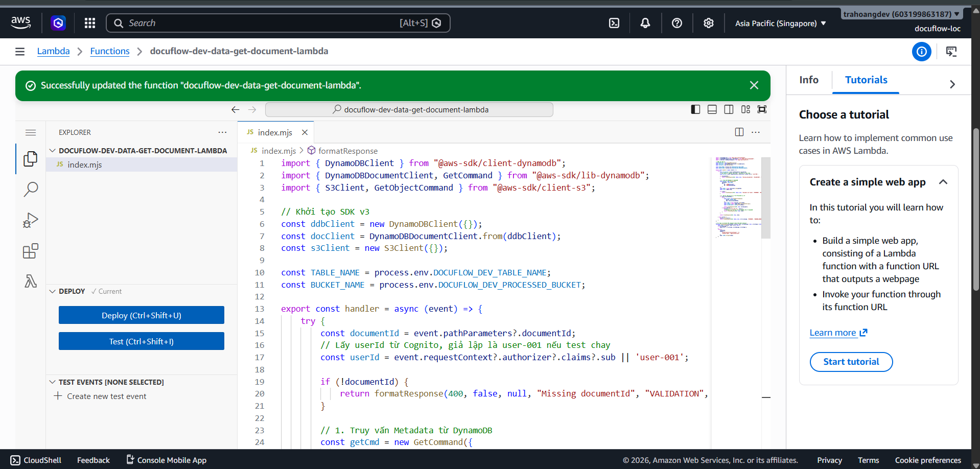This screenshot has width=980, height=469.
Task: Open editor more actions menu
Action: [756, 132]
